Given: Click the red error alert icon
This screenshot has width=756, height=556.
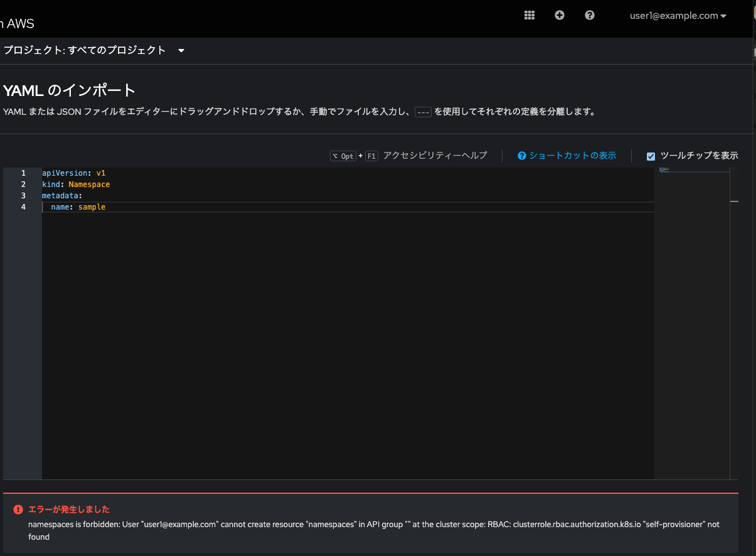Looking at the screenshot, I should tap(18, 510).
